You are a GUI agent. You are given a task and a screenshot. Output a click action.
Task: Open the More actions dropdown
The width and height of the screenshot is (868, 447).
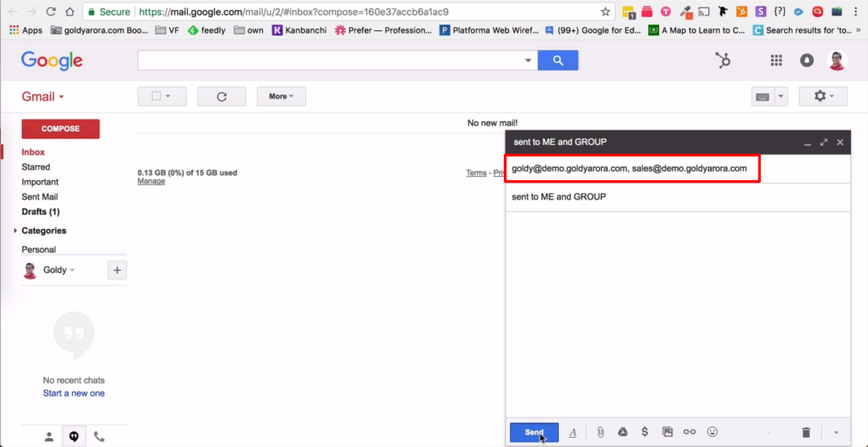(x=281, y=97)
